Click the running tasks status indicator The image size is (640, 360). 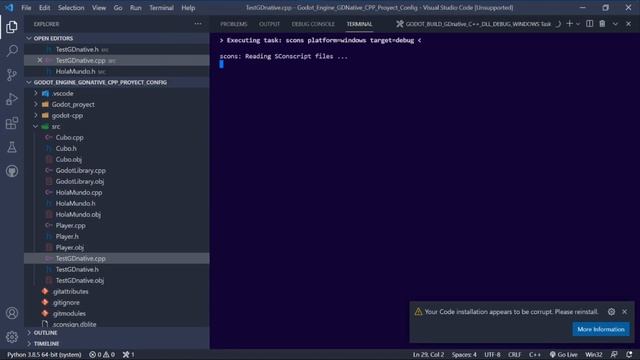(x=129, y=355)
